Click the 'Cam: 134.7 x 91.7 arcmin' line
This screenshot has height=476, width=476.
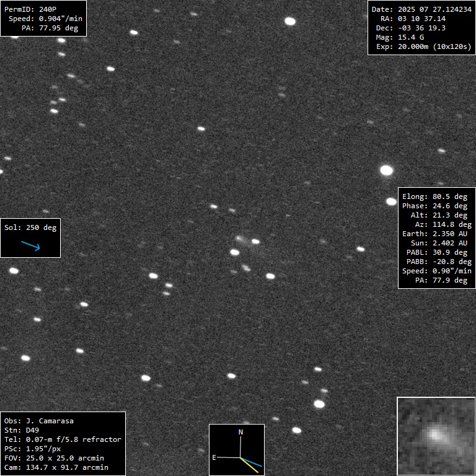pyautogui.click(x=56, y=467)
